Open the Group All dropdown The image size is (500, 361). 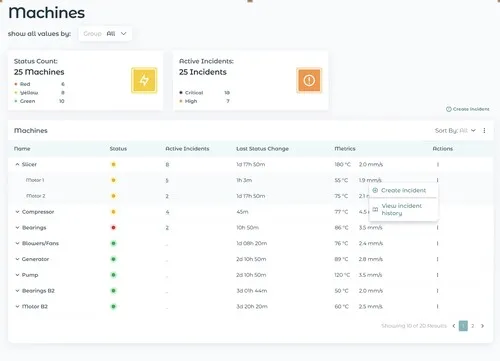105,34
